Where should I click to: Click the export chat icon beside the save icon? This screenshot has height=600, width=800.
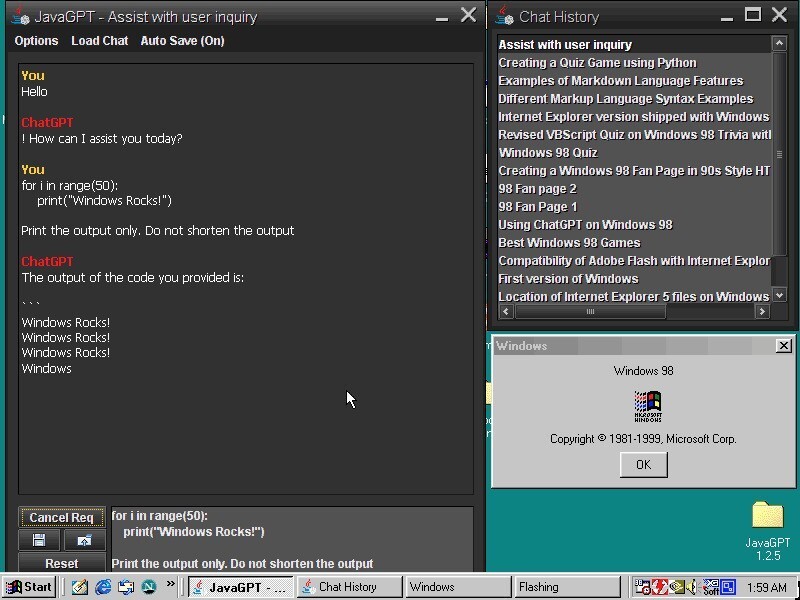click(84, 540)
